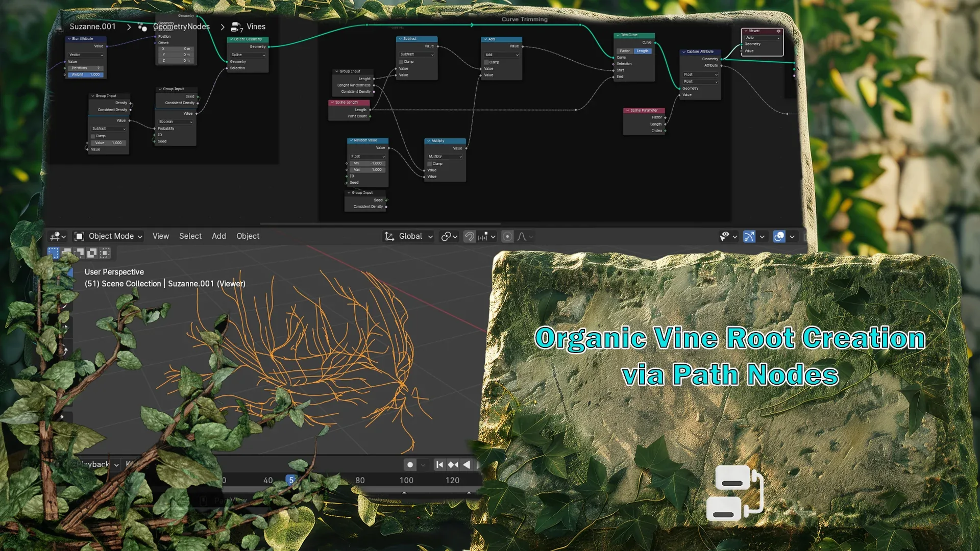The image size is (980, 551).
Task: Jump to first frame using timeline icon
Action: (x=439, y=464)
